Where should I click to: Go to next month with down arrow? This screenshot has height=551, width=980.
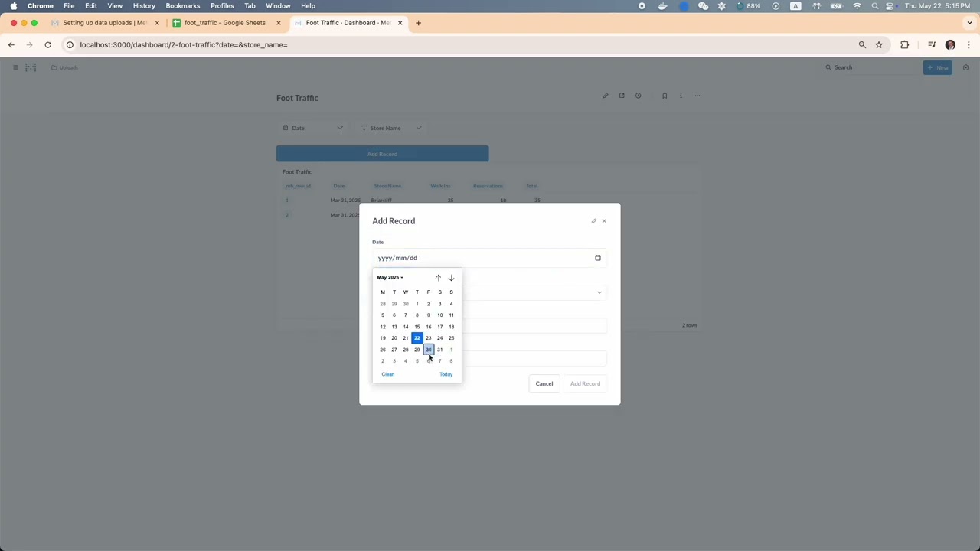[x=451, y=278]
